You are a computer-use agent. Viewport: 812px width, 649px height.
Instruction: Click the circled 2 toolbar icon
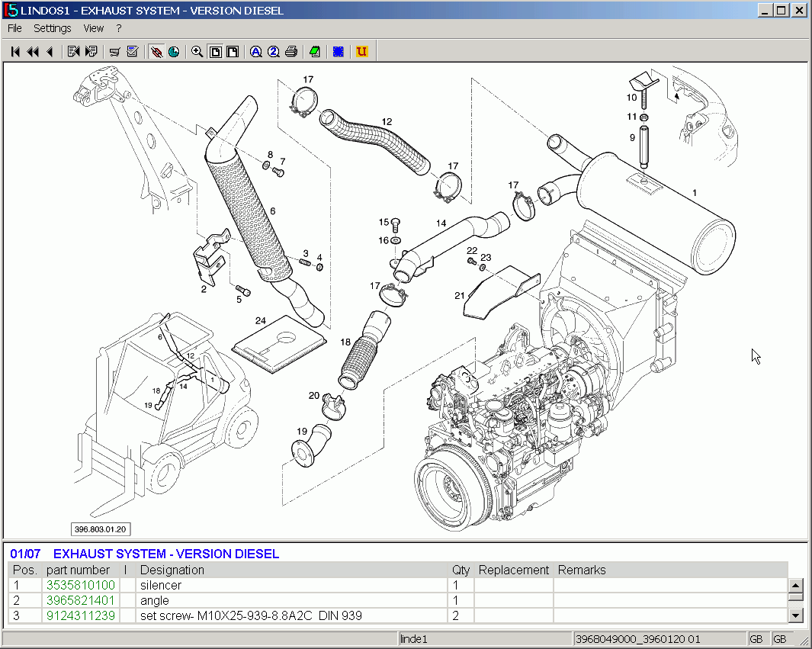pyautogui.click(x=274, y=52)
